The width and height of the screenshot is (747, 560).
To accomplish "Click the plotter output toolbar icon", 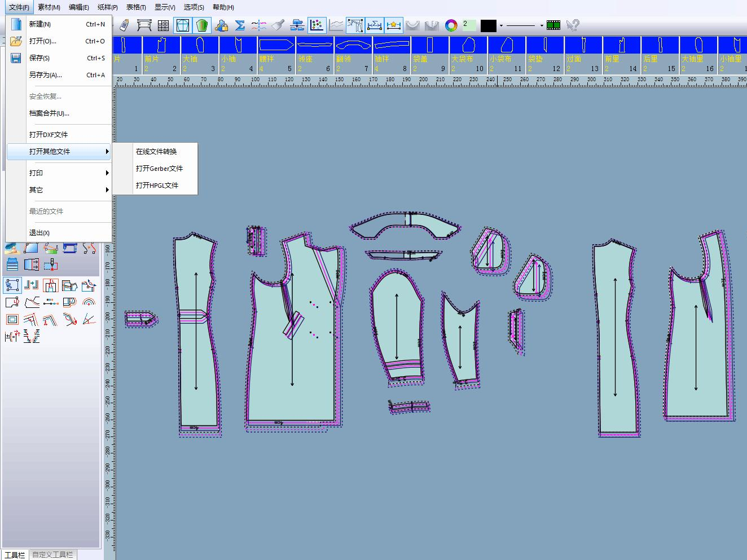I will click(144, 25).
